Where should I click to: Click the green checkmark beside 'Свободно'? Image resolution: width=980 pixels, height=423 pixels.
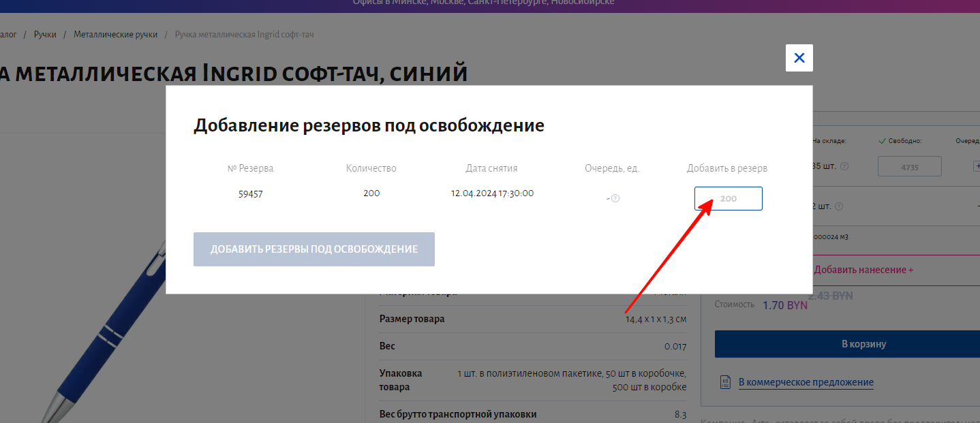click(883, 141)
